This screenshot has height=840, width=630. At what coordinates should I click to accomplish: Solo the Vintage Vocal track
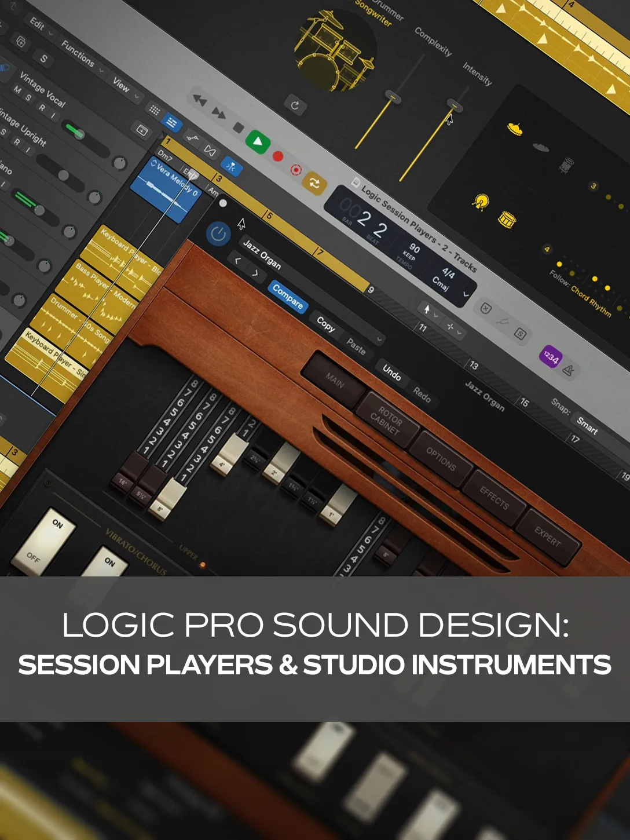pos(28,98)
